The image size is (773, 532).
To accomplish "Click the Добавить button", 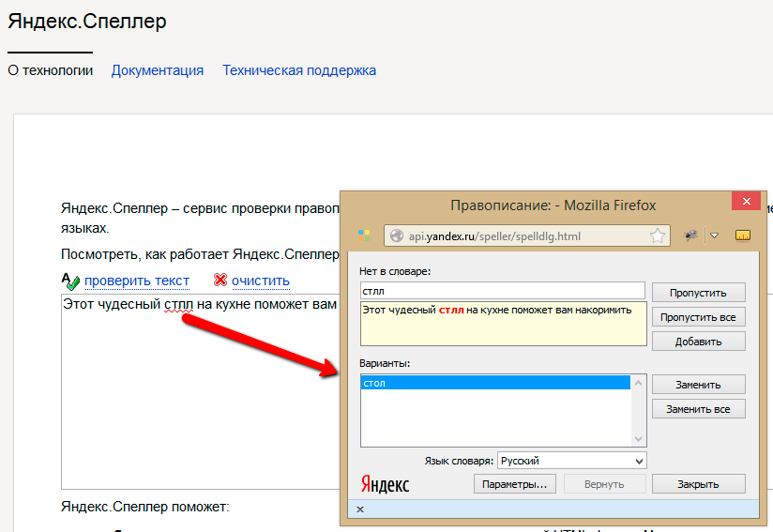I will click(699, 342).
